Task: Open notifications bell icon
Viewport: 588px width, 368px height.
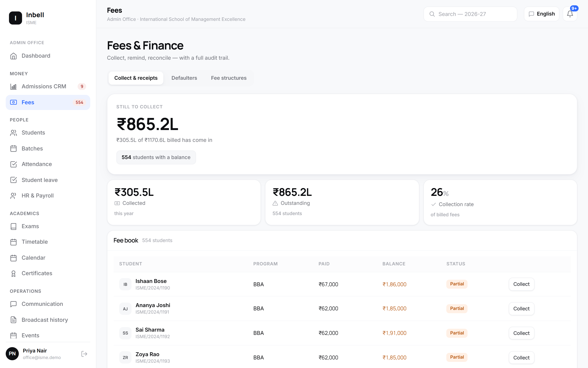Action: [x=570, y=14]
